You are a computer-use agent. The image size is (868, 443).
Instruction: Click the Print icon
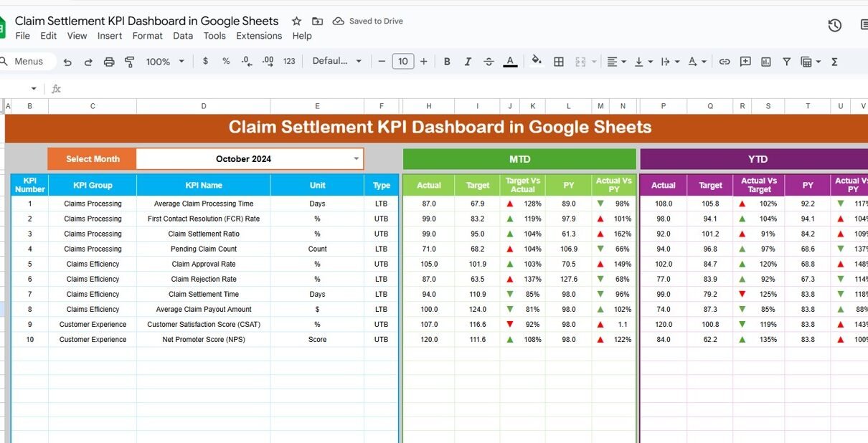coord(109,62)
